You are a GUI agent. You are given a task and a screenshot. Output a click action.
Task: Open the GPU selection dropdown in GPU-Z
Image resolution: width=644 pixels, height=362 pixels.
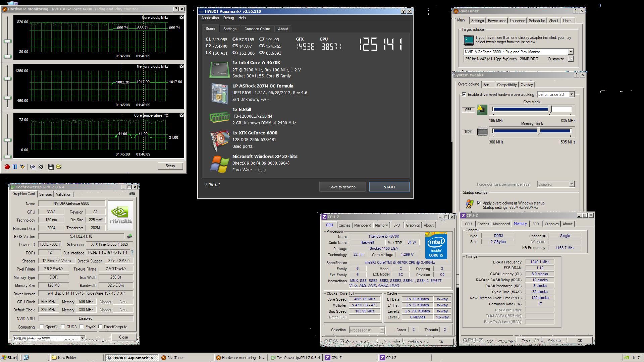83,338
